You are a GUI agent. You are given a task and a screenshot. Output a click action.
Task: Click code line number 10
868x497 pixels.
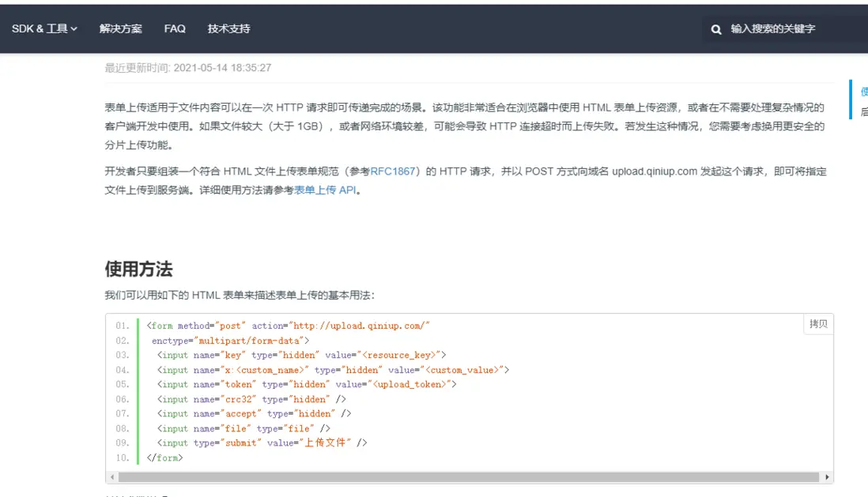[122, 457]
